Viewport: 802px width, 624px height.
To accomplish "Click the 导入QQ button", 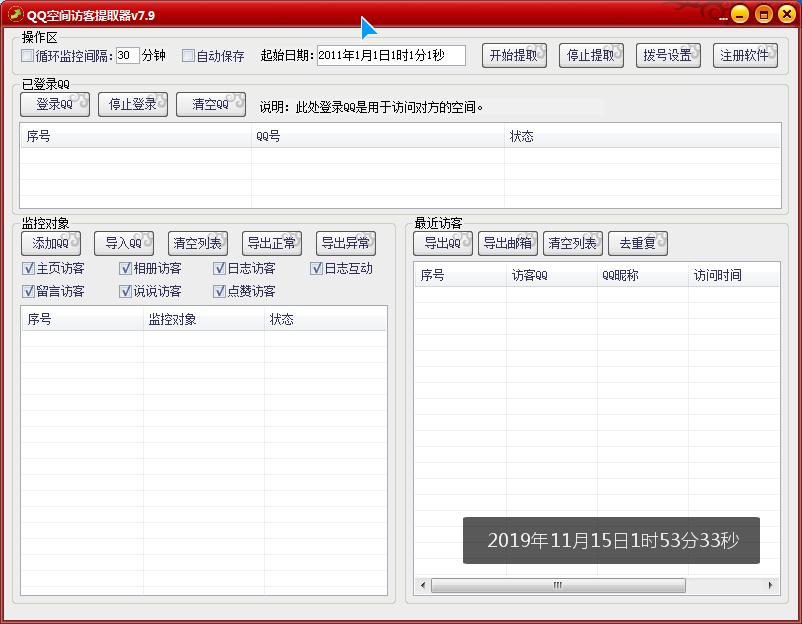I will 124,243.
